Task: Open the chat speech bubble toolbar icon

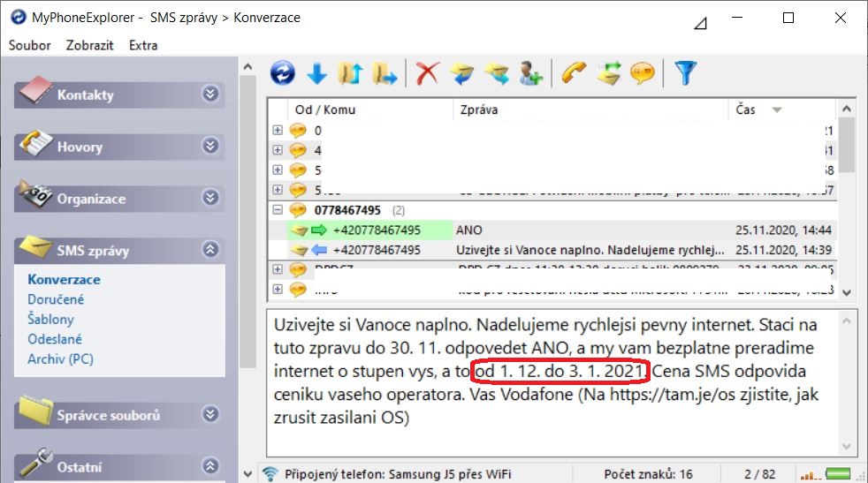Action: tap(642, 74)
